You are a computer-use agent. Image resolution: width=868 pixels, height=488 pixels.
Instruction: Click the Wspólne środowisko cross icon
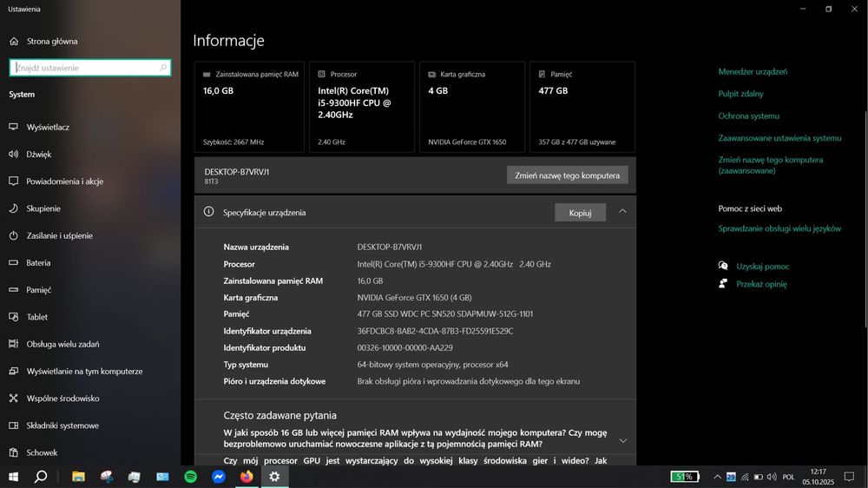13,399
